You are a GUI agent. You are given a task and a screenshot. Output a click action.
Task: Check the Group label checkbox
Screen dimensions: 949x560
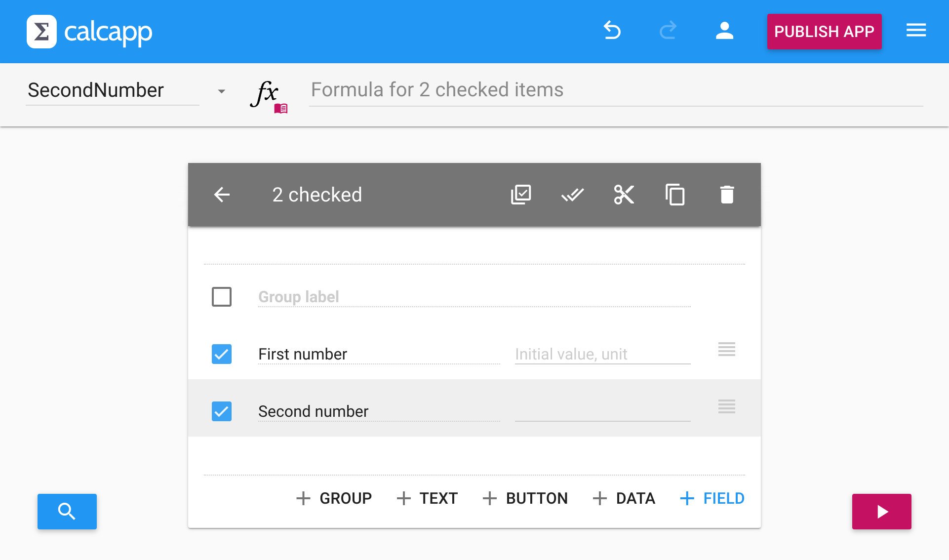coord(222,297)
